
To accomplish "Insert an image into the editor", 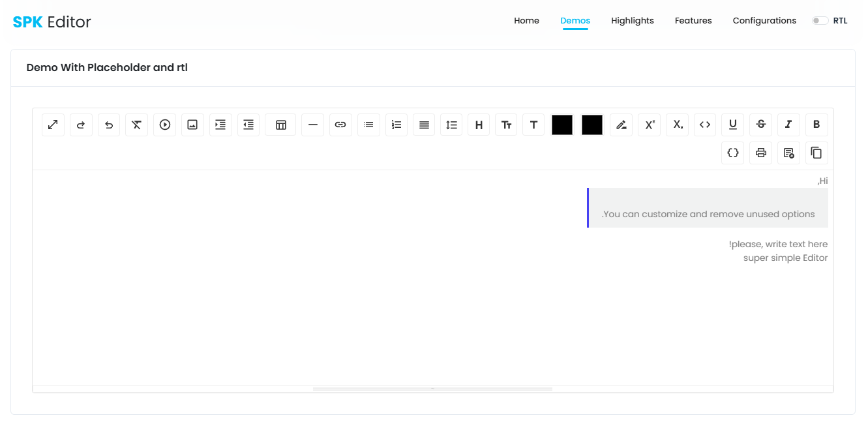I will click(x=192, y=125).
